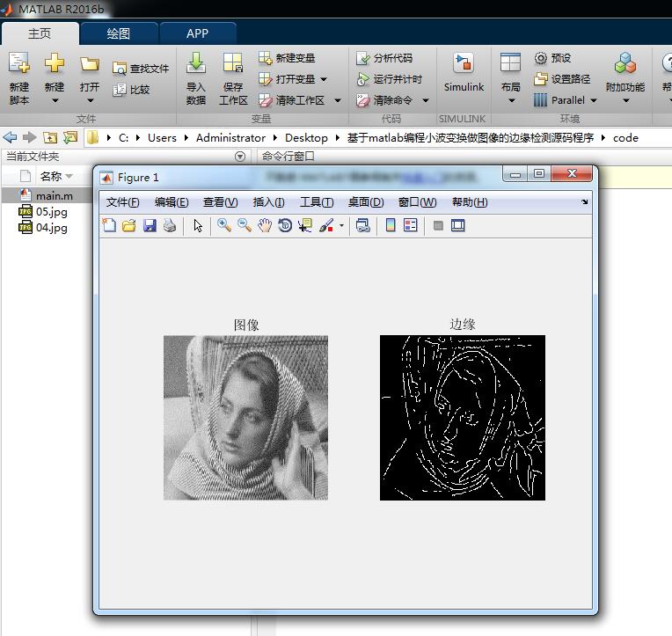Click the Save Figure floppy icon

click(150, 225)
